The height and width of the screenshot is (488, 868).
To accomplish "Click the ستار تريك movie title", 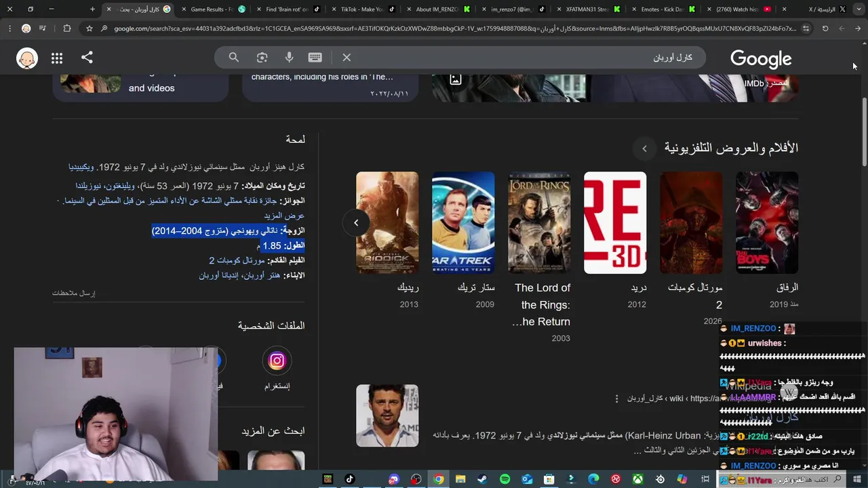I will coord(476,287).
